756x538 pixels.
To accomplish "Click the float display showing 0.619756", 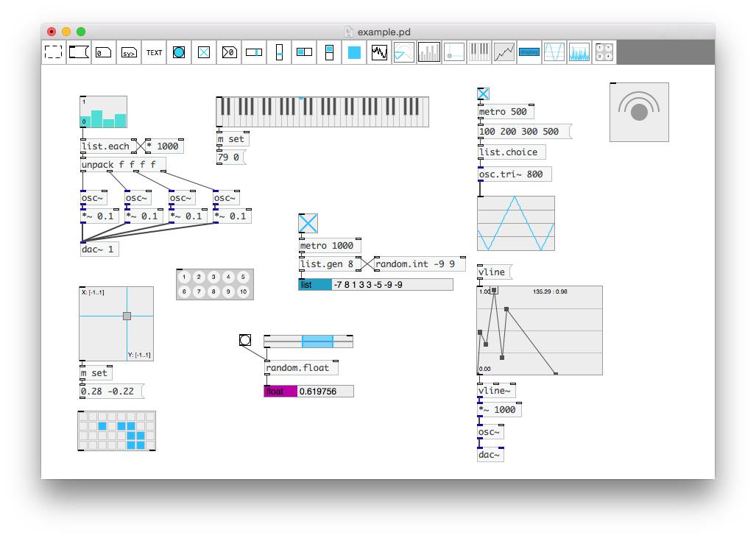I will click(x=308, y=392).
